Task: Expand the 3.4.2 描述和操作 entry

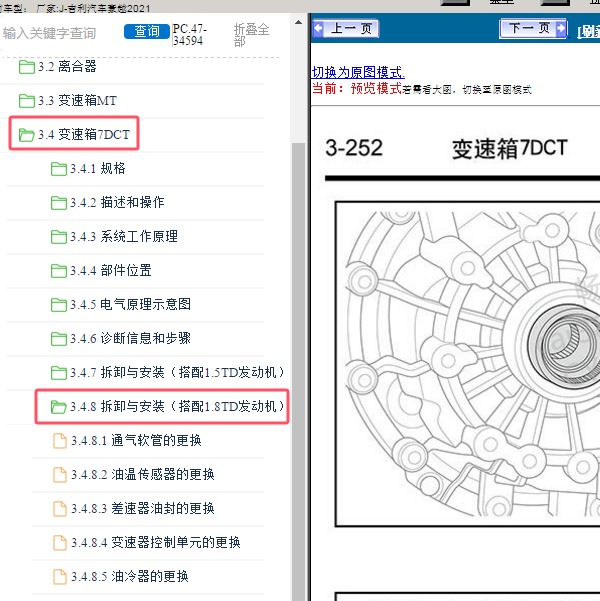Action: tap(117, 202)
